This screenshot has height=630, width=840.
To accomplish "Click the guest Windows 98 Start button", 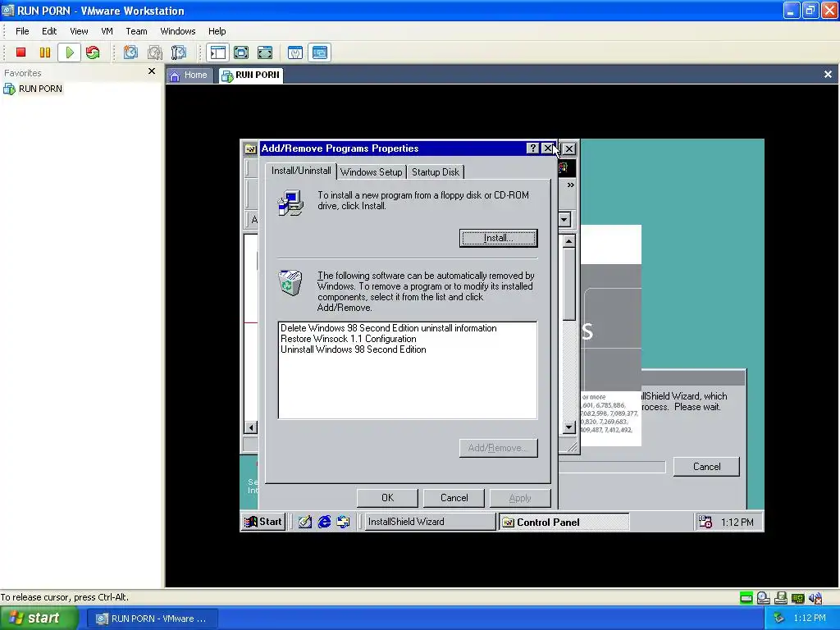I will (263, 521).
